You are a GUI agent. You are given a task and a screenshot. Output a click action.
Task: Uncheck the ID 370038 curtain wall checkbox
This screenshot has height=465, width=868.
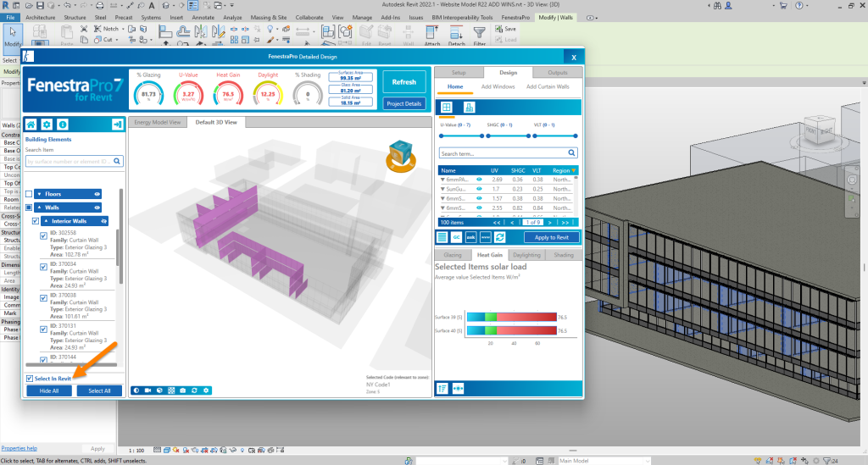point(43,298)
